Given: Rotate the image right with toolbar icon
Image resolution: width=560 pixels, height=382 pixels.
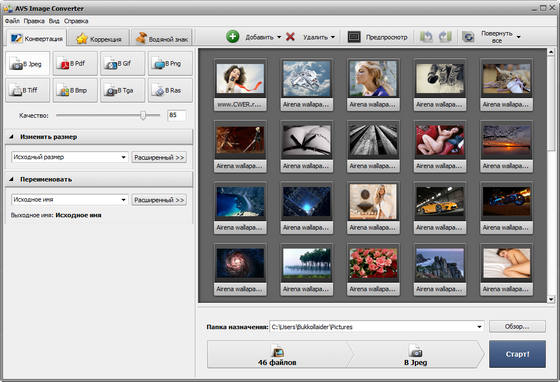Looking at the screenshot, I should tap(445, 36).
